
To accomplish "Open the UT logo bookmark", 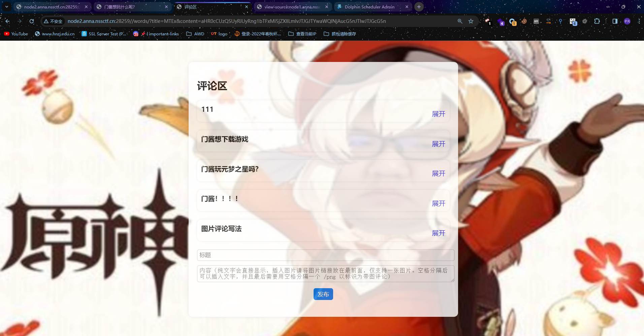I will pos(219,34).
